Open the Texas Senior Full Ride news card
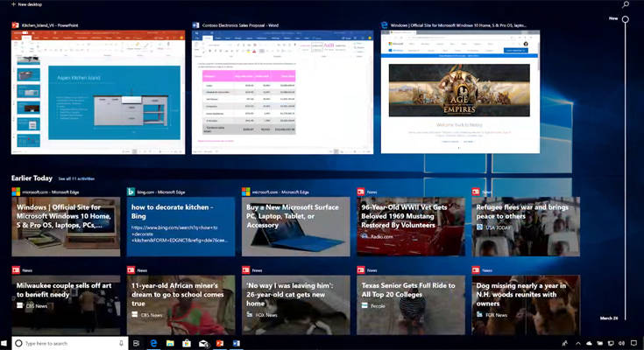Viewport: 644px width, 350px height. tap(410, 303)
